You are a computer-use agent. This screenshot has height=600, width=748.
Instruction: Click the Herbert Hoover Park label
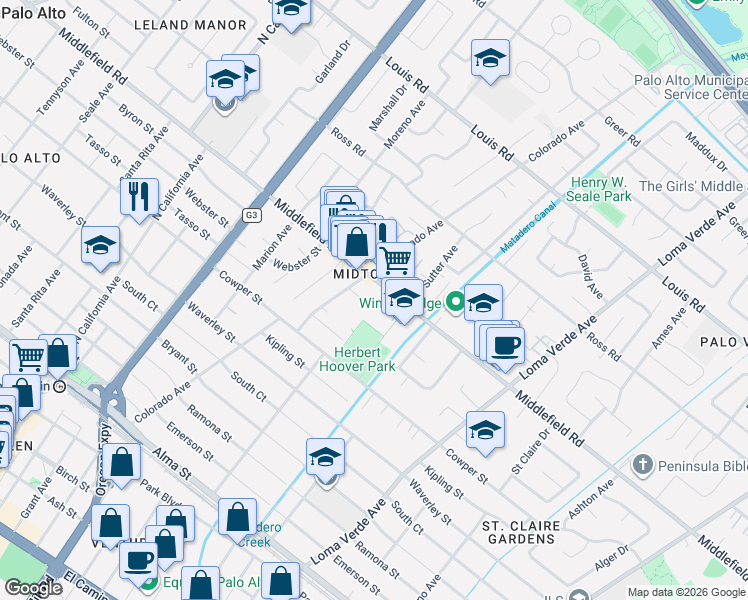pos(357,359)
